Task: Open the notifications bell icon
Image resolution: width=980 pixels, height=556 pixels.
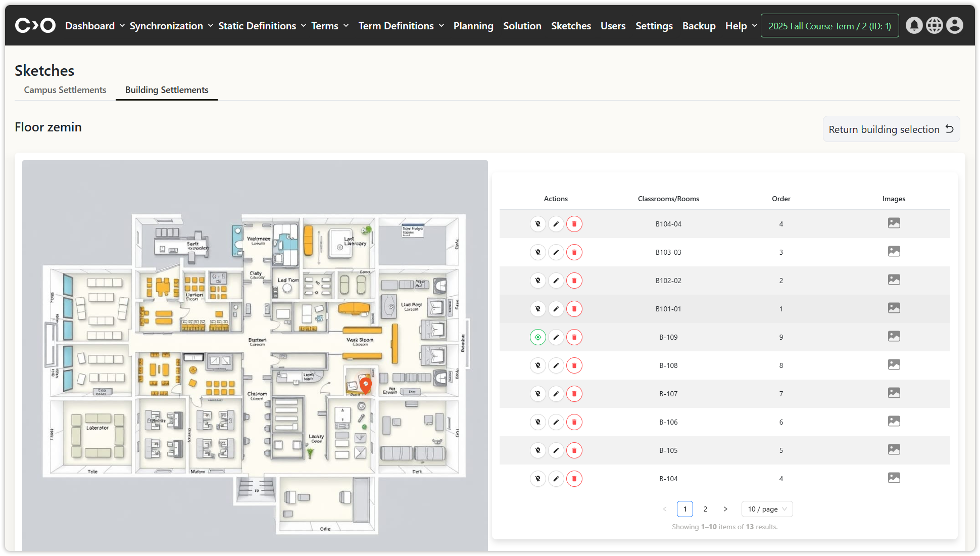Action: click(914, 25)
